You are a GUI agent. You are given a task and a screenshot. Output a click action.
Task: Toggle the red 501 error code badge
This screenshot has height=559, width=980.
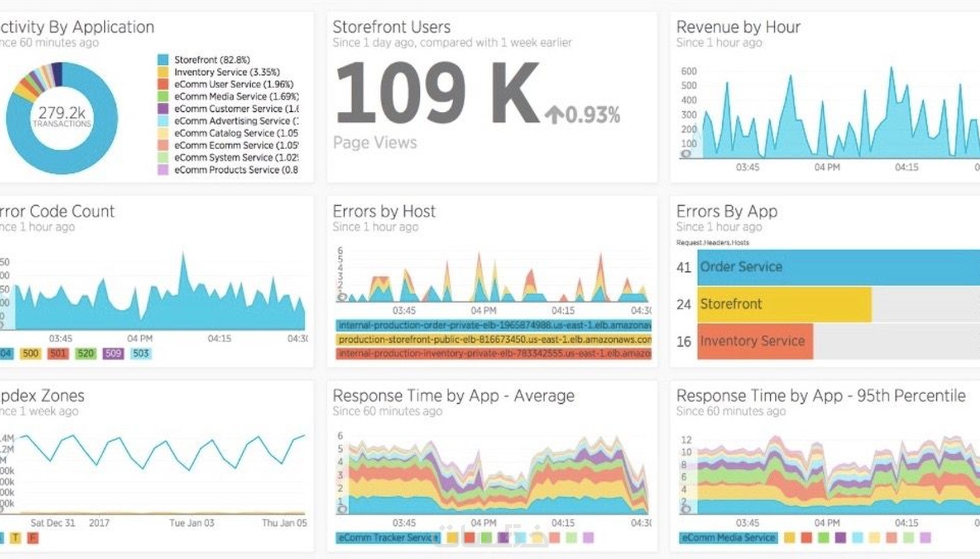pos(58,353)
